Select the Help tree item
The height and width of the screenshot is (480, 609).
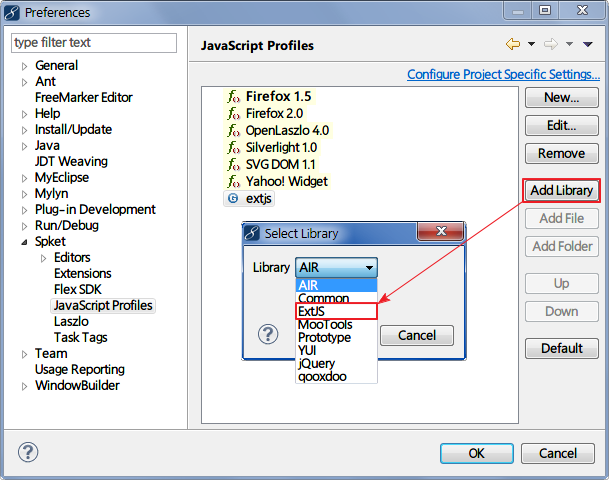[47, 113]
